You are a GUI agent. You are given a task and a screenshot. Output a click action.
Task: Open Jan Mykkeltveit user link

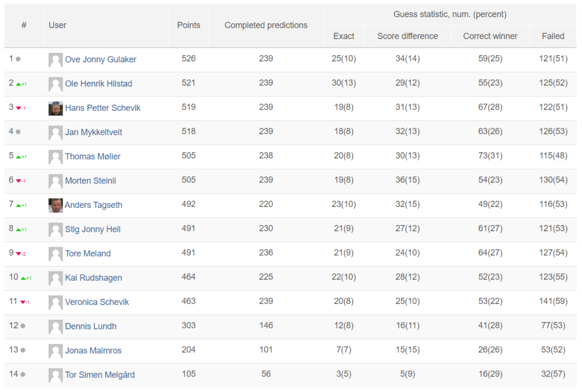tap(93, 132)
